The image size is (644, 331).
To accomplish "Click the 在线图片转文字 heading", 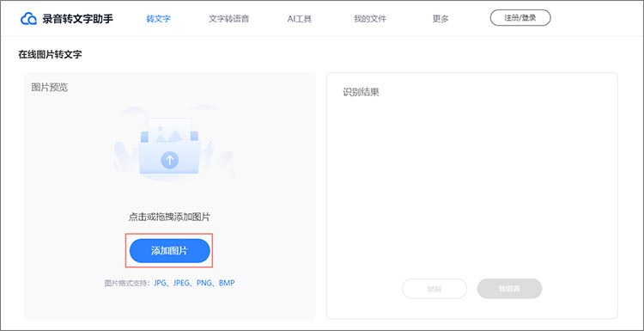I will tap(50, 54).
